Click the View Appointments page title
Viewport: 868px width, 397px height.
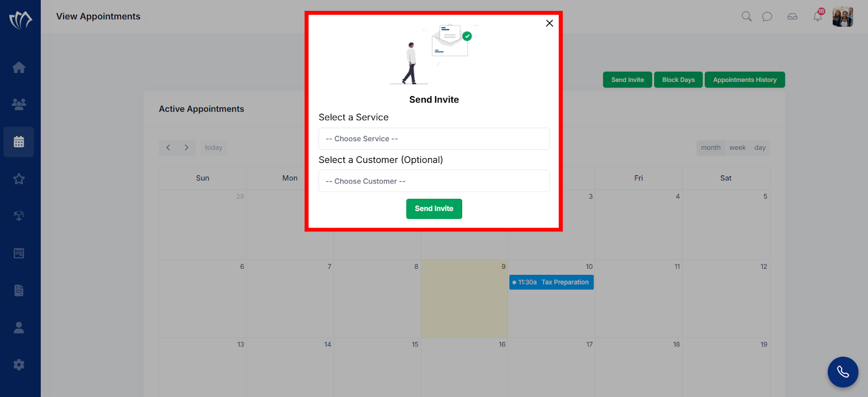coord(98,16)
